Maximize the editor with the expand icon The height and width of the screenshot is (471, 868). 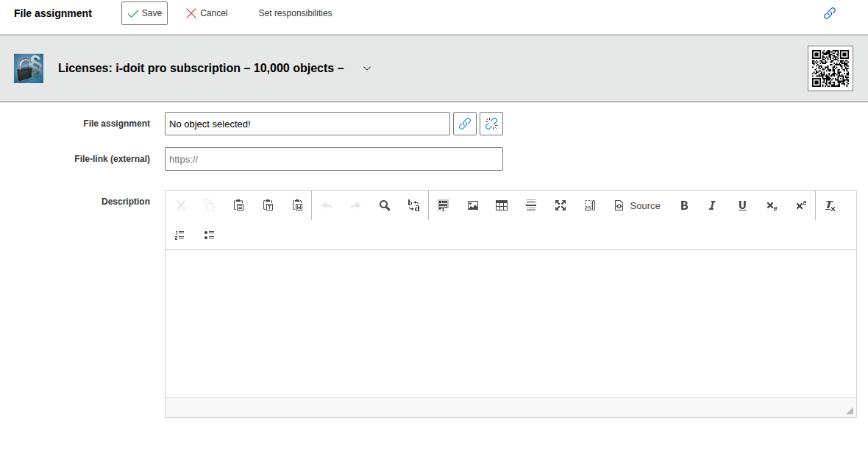[561, 205]
